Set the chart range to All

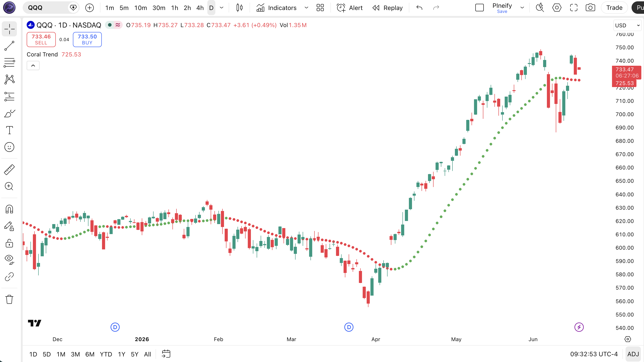pos(148,354)
